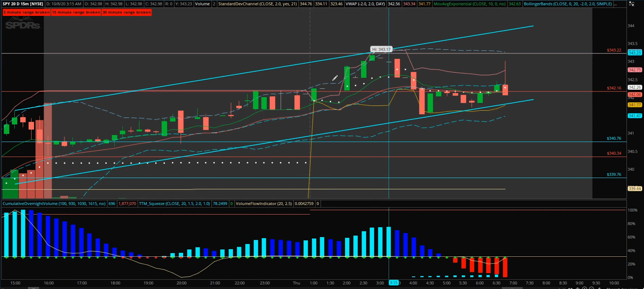This screenshot has width=644, height=289.
Task: Open the MovAvgExponential study label
Action: (x=469, y=4)
